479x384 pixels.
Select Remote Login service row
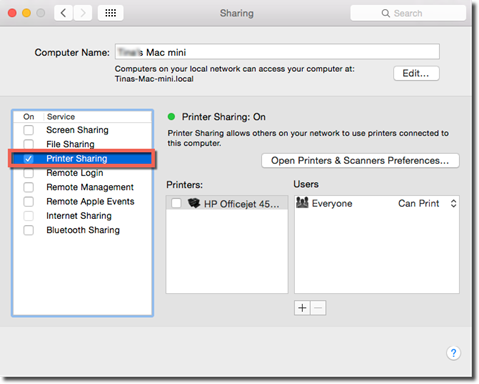pyautogui.click(x=82, y=173)
